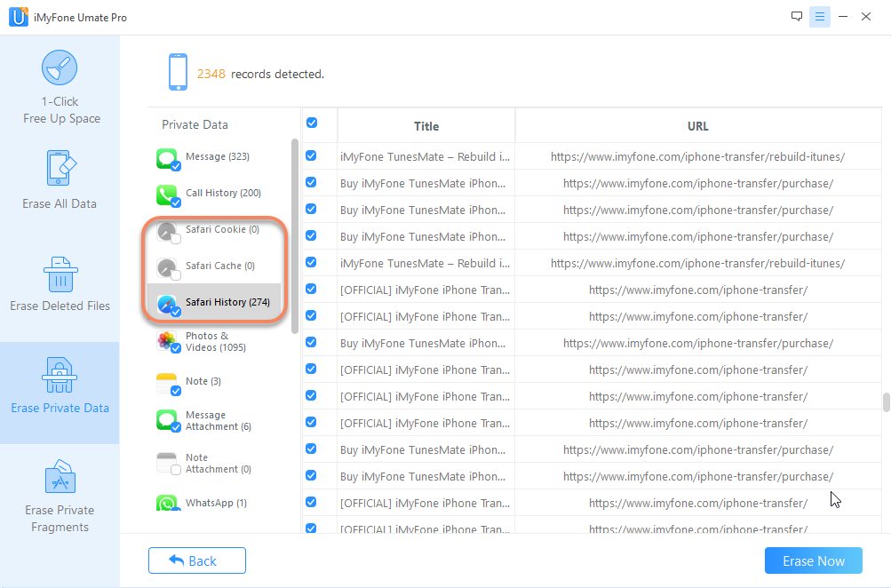Select Message (323) category
Screen dimensions: 891x588
tap(214, 157)
